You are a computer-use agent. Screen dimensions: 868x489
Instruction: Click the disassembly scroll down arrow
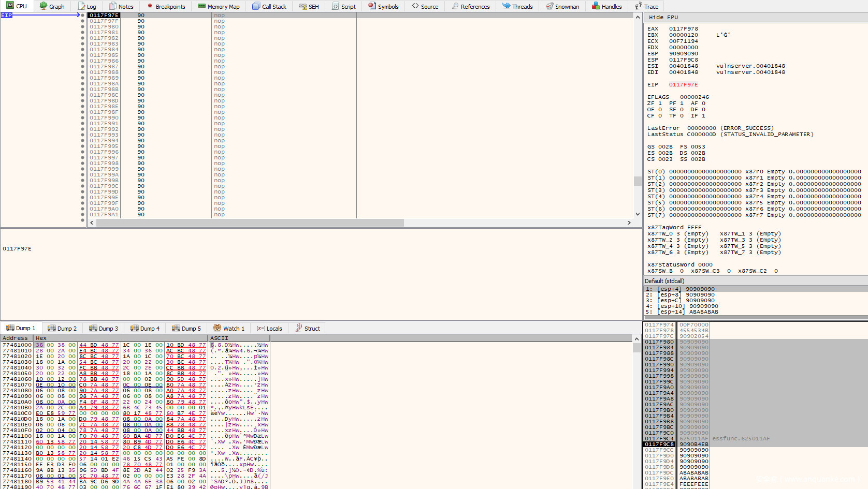(638, 214)
